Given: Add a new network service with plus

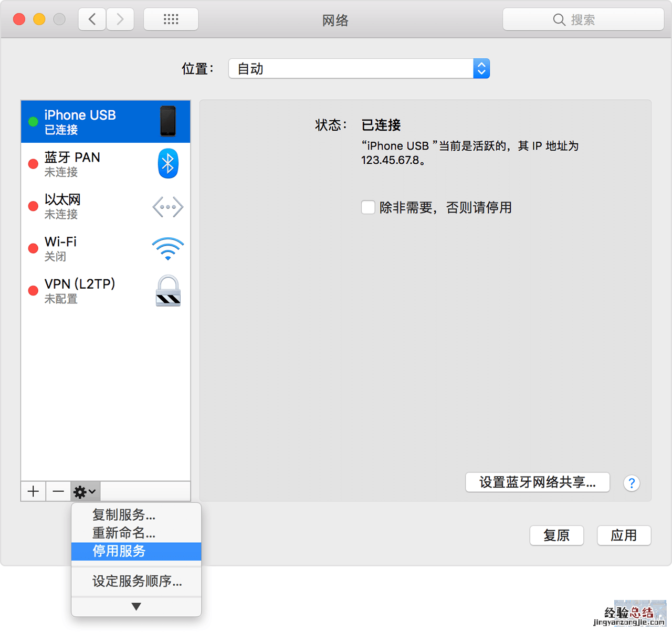Looking at the screenshot, I should click(33, 491).
